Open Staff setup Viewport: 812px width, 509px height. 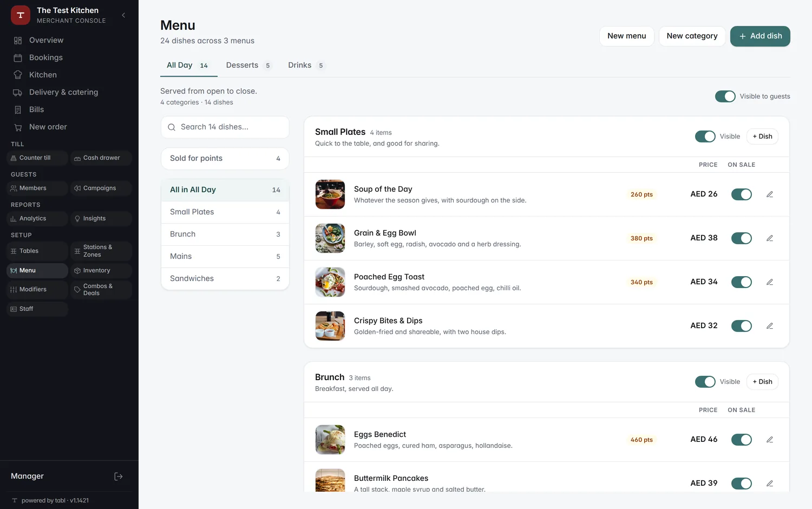(x=37, y=309)
